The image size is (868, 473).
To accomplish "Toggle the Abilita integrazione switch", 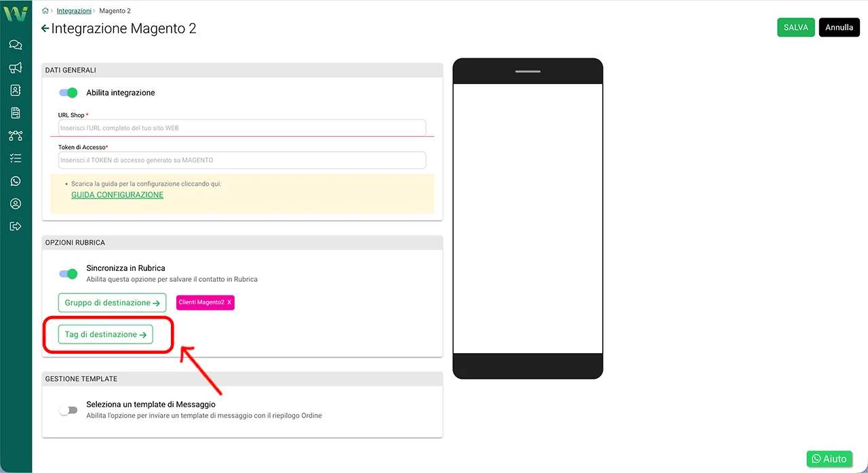I will pyautogui.click(x=68, y=93).
